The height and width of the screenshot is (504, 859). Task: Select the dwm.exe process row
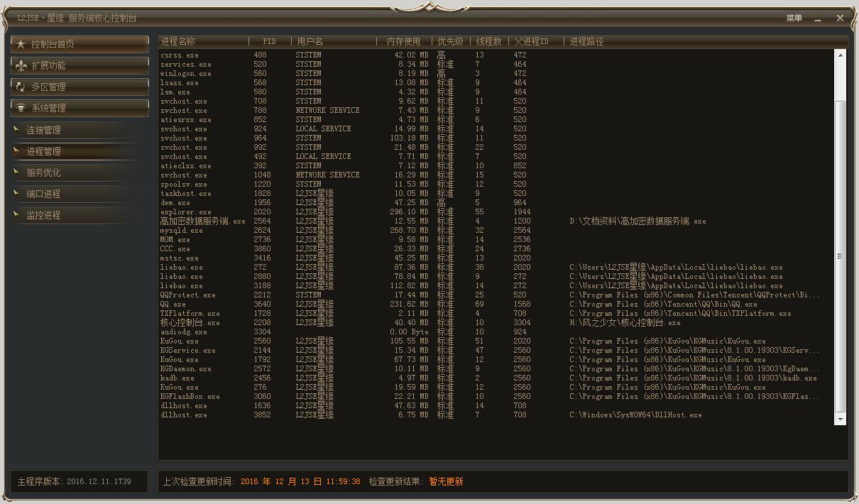pyautogui.click(x=495, y=202)
